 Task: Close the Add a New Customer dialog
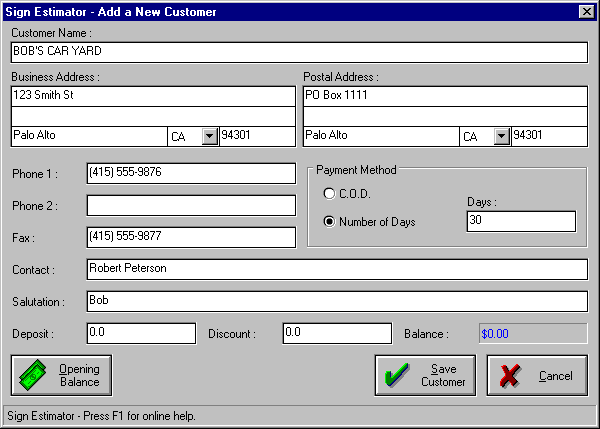(x=586, y=11)
